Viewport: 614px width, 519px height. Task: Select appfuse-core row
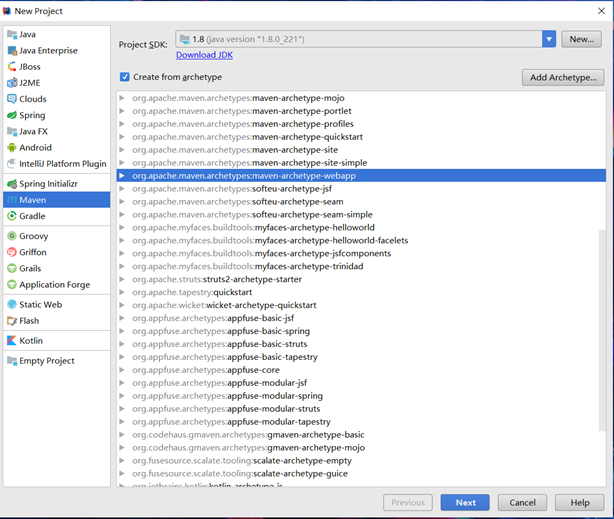click(x=361, y=370)
